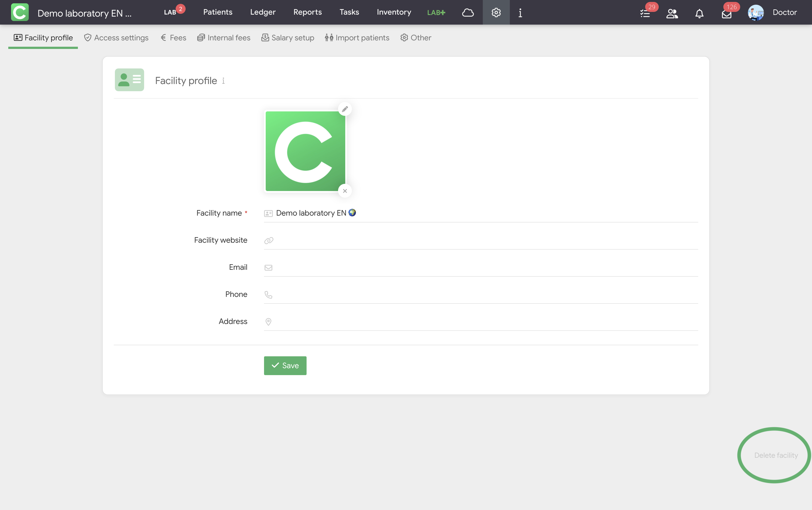Open notifications bell

[700, 14]
